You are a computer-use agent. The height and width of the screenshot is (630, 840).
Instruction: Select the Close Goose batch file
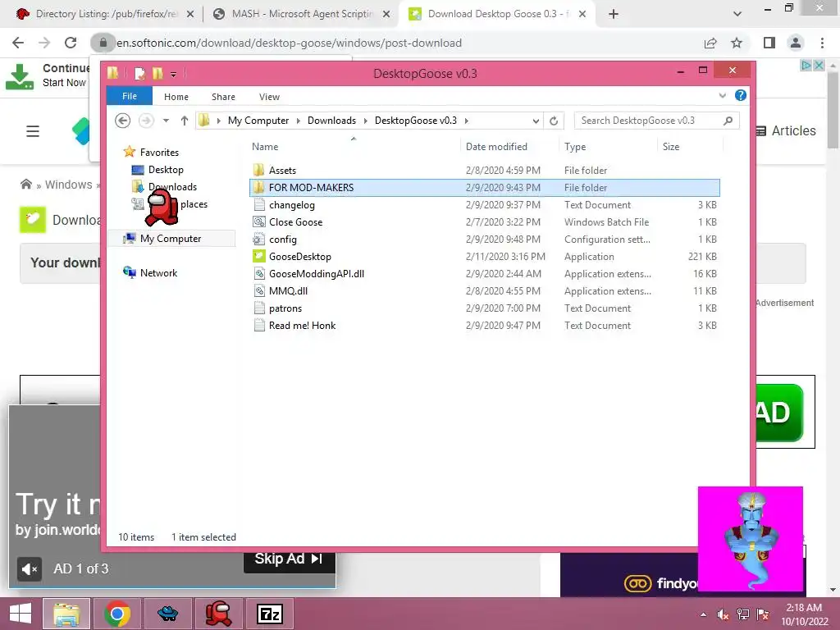pos(295,221)
